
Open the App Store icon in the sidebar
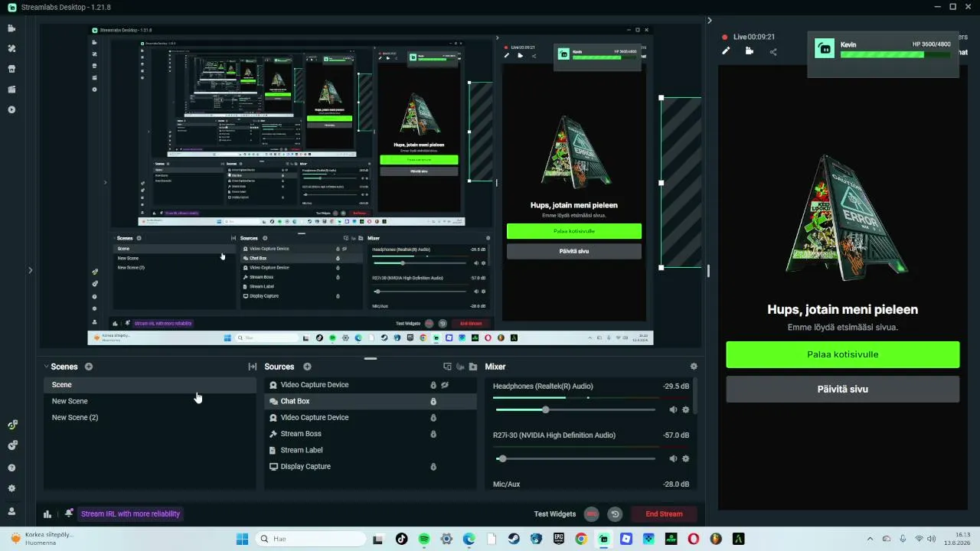pos(11,69)
